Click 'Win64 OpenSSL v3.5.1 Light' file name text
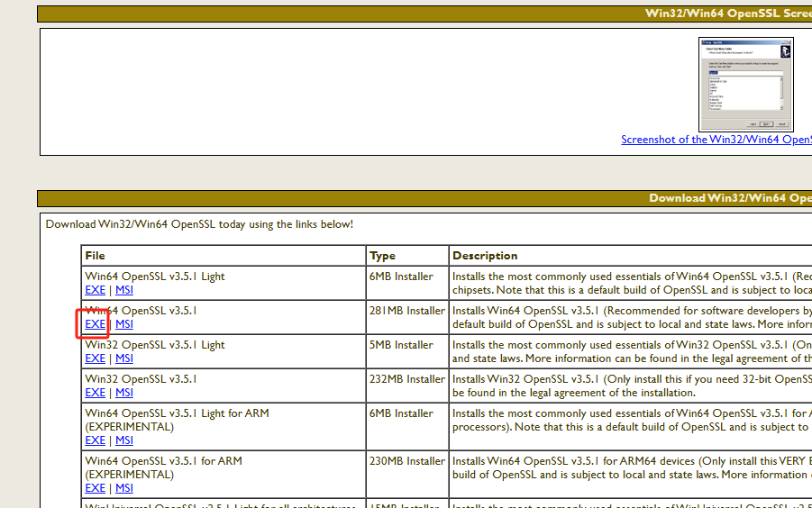 tap(155, 277)
